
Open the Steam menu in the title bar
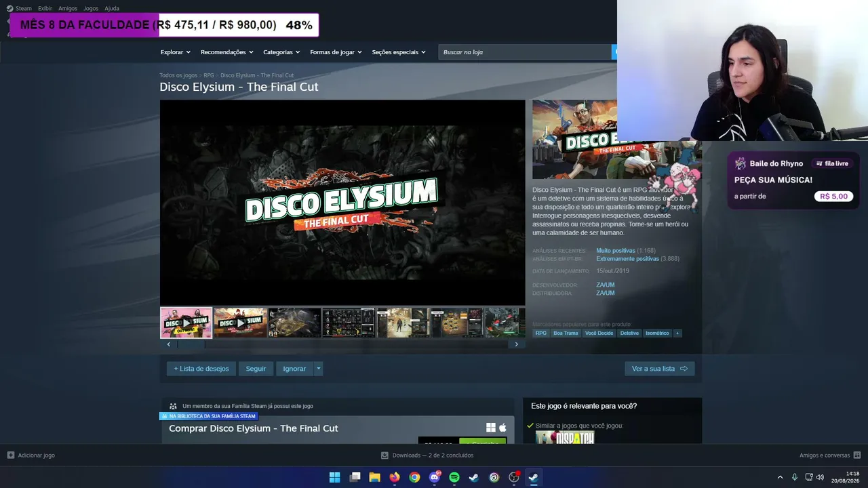pyautogui.click(x=19, y=8)
